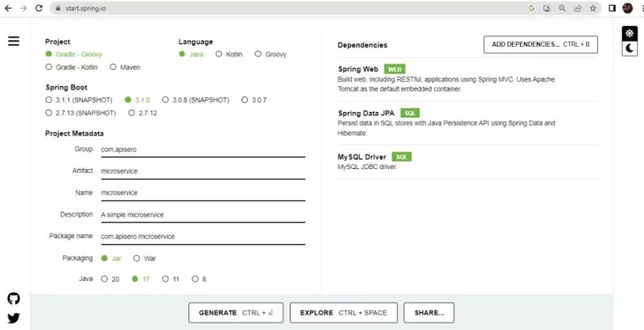
Task: Bookmark this page with star icon
Action: point(593,8)
